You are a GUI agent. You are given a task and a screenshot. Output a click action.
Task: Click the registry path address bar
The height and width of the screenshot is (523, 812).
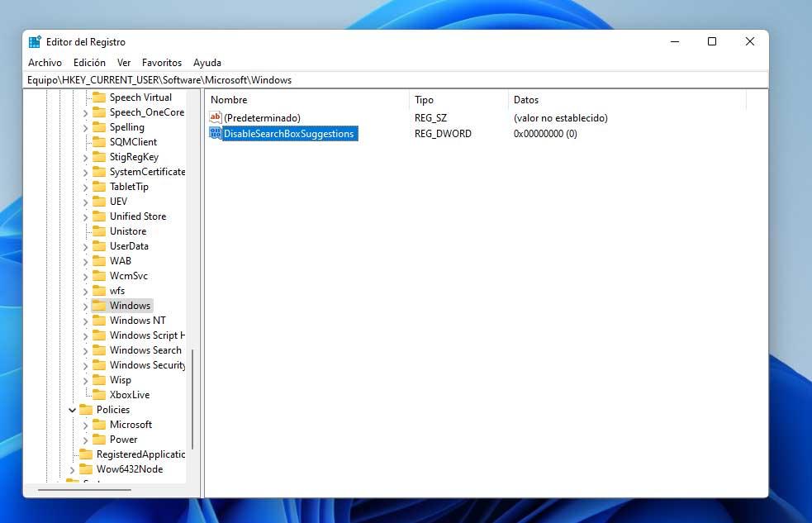point(397,80)
